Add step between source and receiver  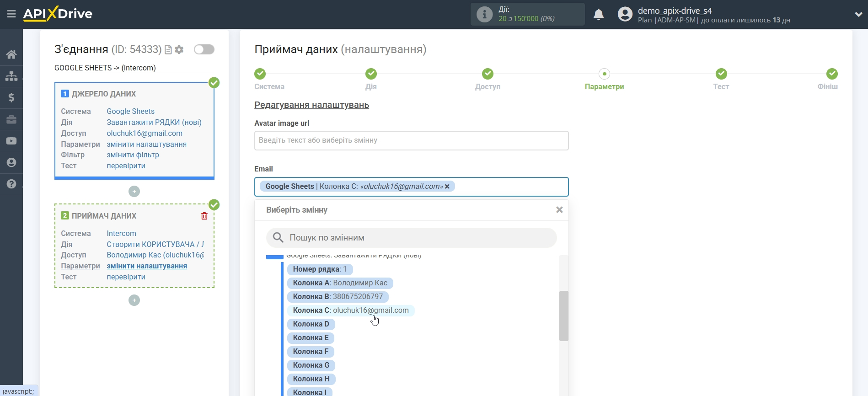click(x=134, y=191)
